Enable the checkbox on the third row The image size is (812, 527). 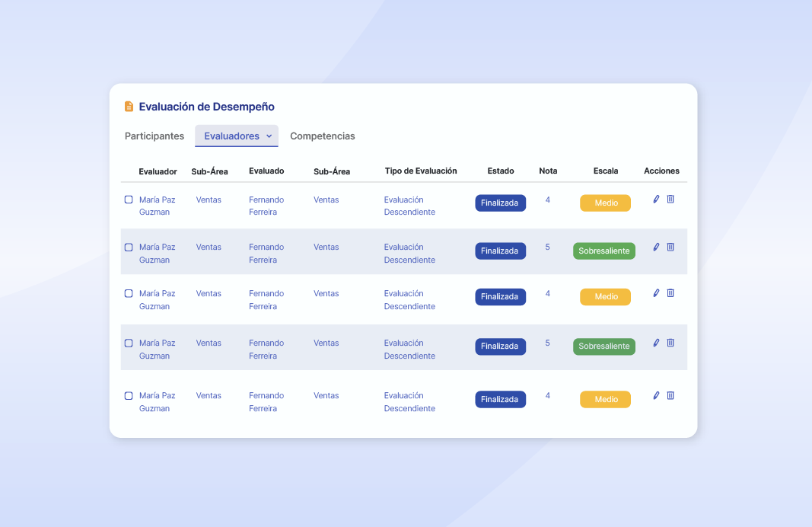point(128,293)
